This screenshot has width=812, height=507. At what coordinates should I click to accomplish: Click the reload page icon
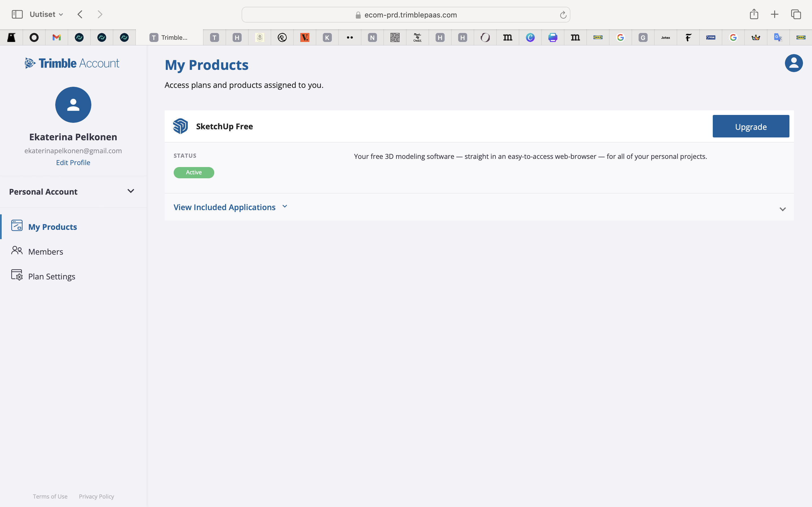pyautogui.click(x=563, y=15)
